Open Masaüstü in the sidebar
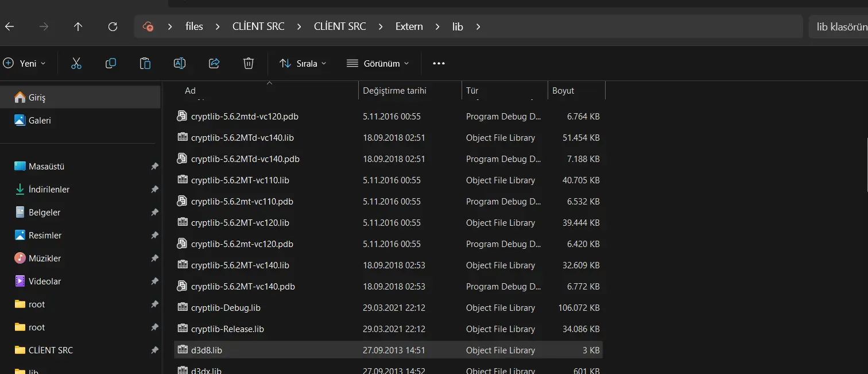868x374 pixels. [x=46, y=167]
